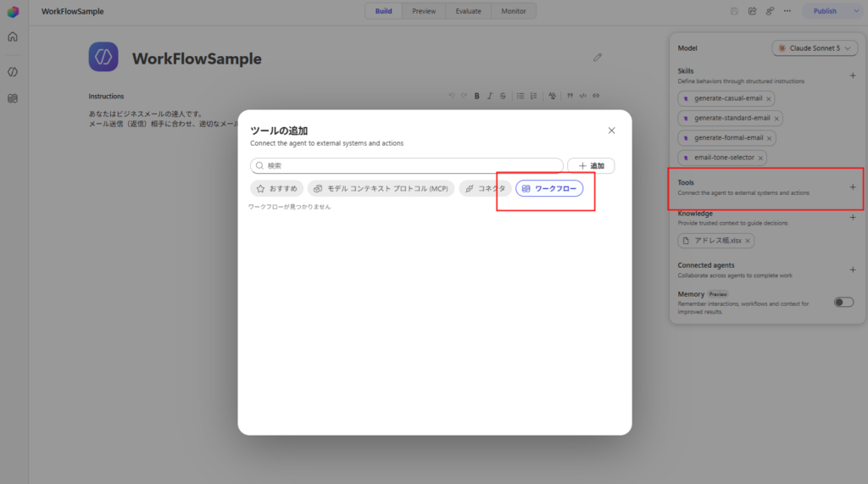Click the ワークフローが見つかりません message
The height and width of the screenshot is (484, 868).
290,207
